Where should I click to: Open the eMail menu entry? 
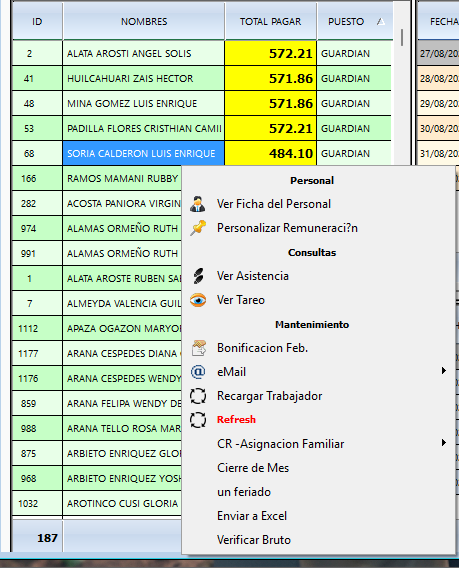pyautogui.click(x=231, y=372)
